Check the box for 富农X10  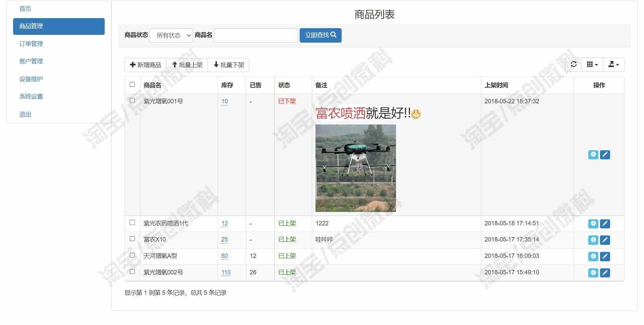coord(132,239)
